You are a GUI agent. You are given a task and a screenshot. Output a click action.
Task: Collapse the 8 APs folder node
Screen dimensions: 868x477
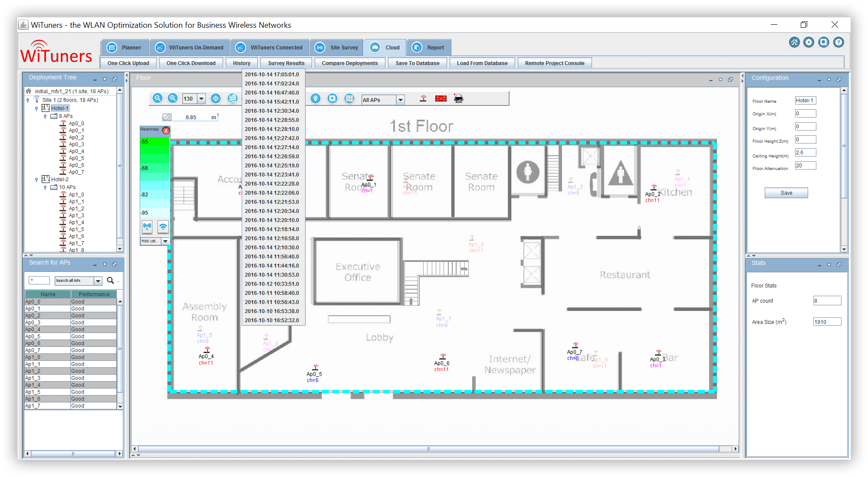pos(45,116)
